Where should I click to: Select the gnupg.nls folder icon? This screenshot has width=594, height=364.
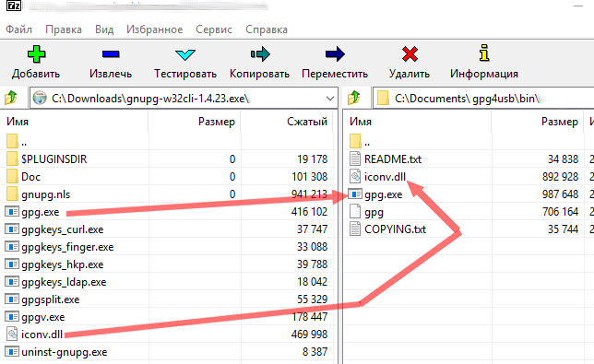[x=12, y=194]
